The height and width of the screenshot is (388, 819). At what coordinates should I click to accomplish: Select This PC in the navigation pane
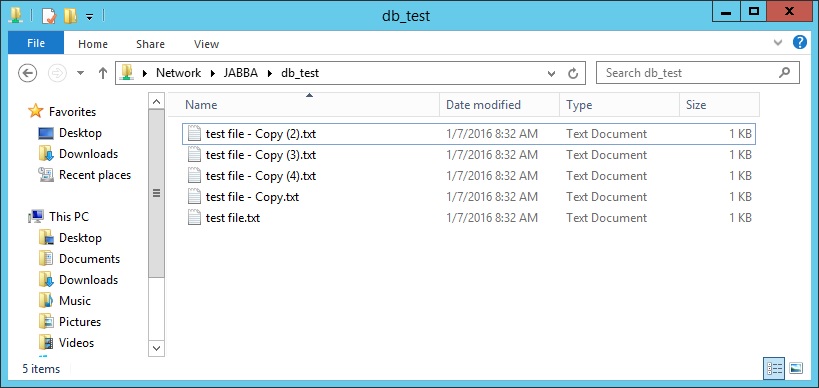point(68,216)
